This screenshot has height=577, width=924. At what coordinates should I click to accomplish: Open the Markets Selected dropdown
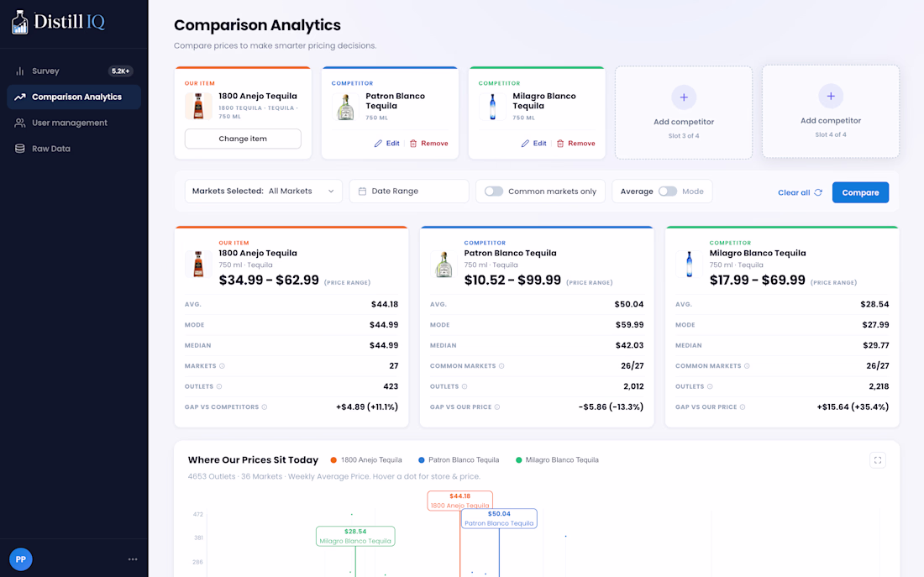tap(264, 191)
